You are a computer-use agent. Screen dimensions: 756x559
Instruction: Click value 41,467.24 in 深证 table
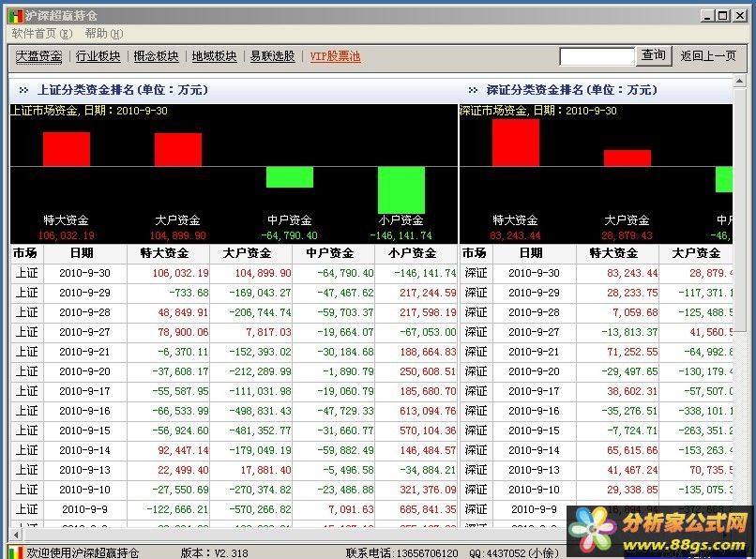(632, 470)
